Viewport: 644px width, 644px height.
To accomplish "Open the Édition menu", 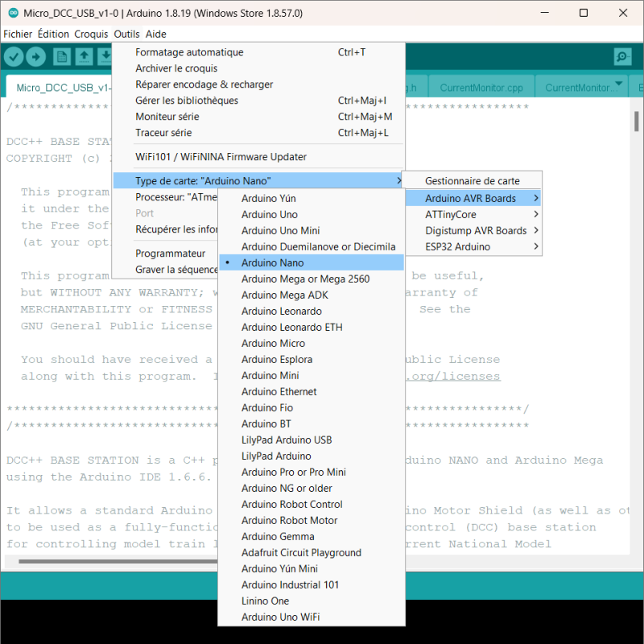I will 53,34.
